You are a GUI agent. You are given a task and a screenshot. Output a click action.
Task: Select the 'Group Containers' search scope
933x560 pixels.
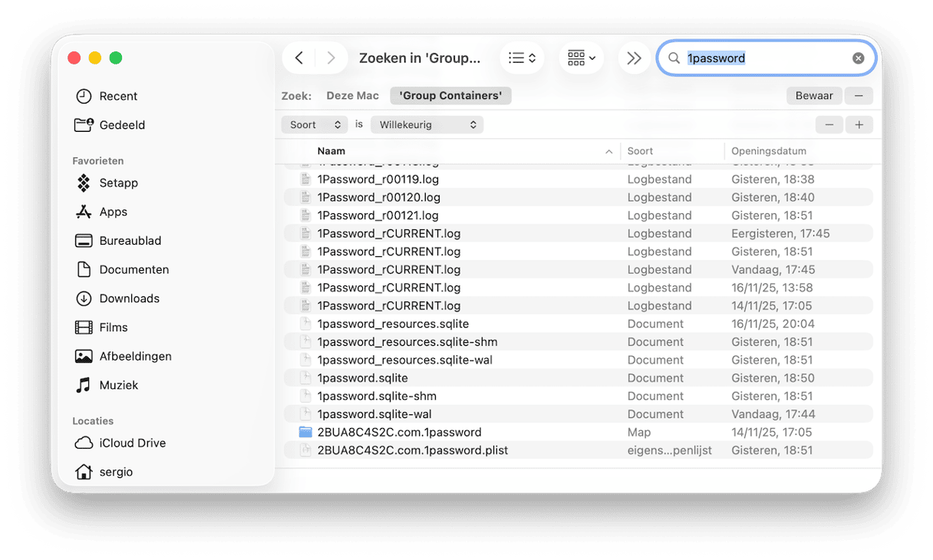click(450, 96)
